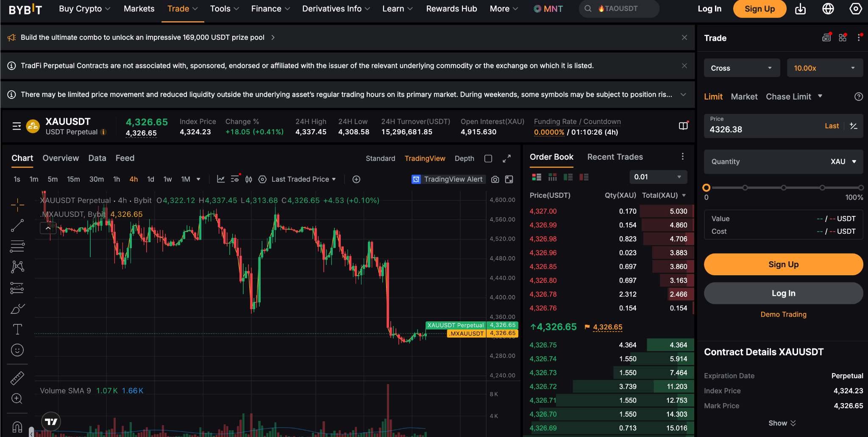Image resolution: width=868 pixels, height=437 pixels.
Task: Click the TAOUSDT search box
Action: click(619, 9)
